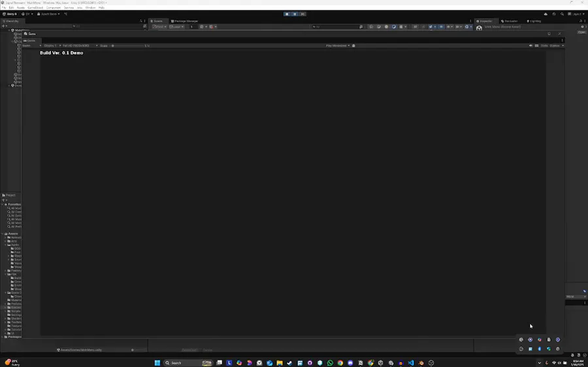Viewport: 588px width, 367px height.
Task: Open the Gizmos dropdown in Game view
Action: click(557, 45)
